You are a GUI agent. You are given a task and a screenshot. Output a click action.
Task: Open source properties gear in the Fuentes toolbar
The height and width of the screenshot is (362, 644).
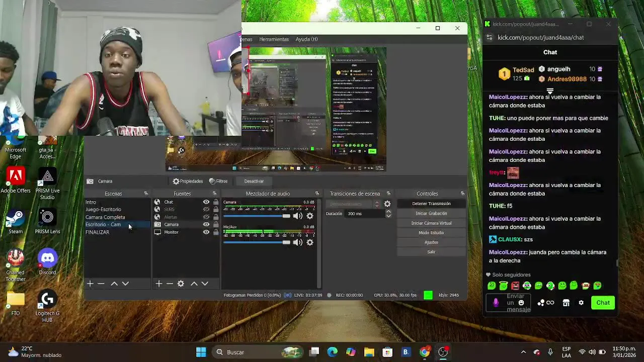pos(181,284)
